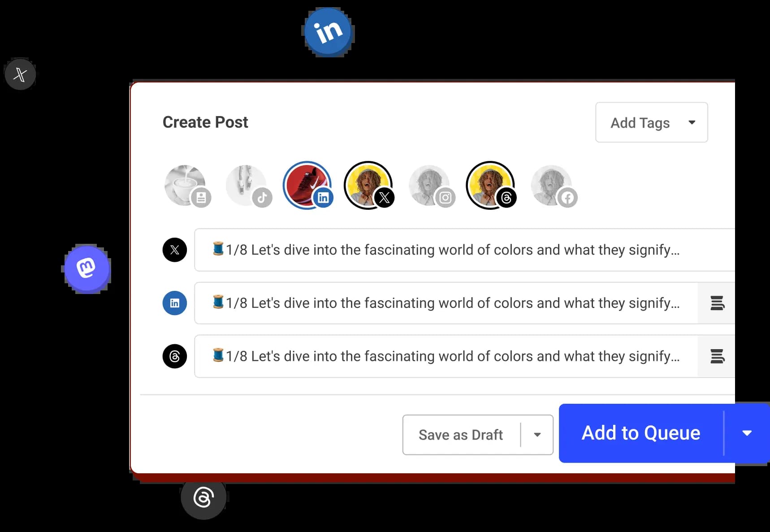Image resolution: width=770 pixels, height=532 pixels.
Task: Deselect the LinkedIn sneaker account avatar
Action: coord(308,185)
